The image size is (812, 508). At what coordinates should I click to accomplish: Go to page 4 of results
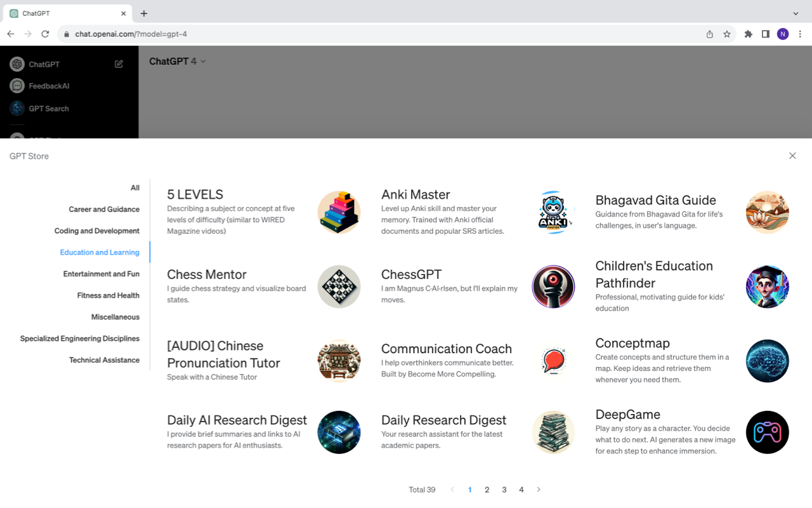point(521,490)
